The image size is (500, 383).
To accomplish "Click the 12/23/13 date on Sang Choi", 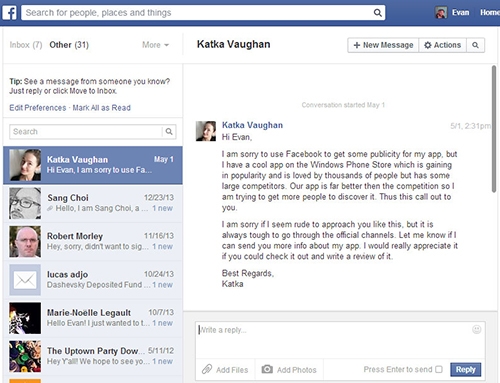I will (159, 197).
